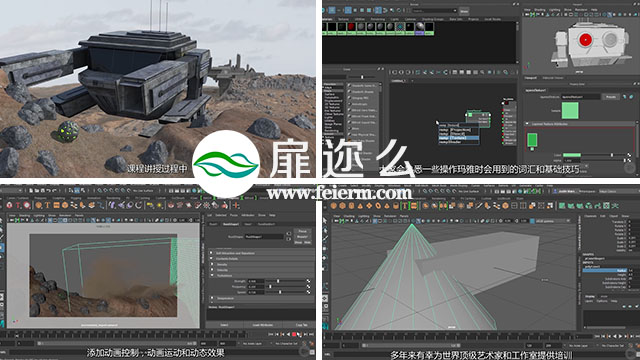Image resolution: width=640 pixels, height=360 pixels.
Task: Open the Shading menu in the cone viewport
Action: [349, 216]
